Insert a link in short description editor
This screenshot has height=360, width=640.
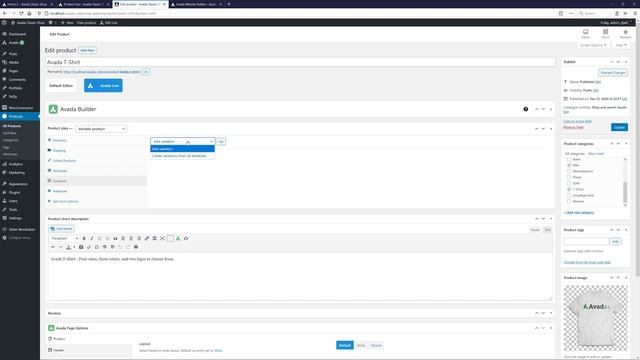[147, 238]
